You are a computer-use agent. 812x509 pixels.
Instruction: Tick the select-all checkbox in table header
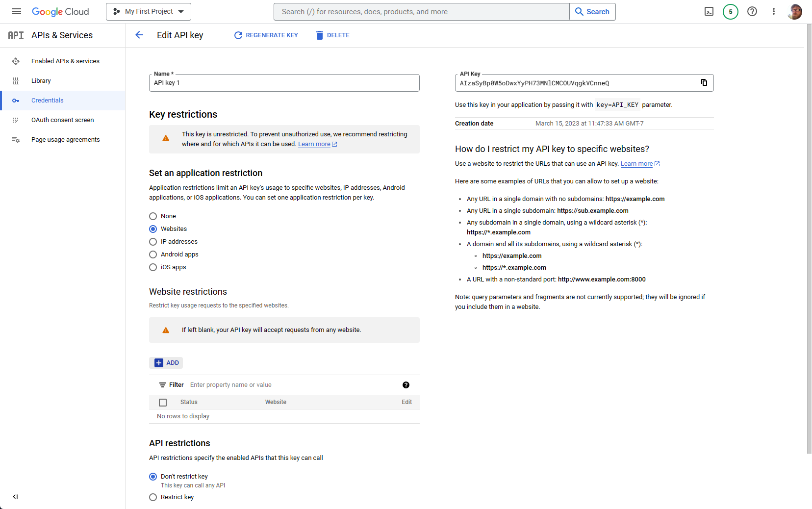[x=163, y=403]
